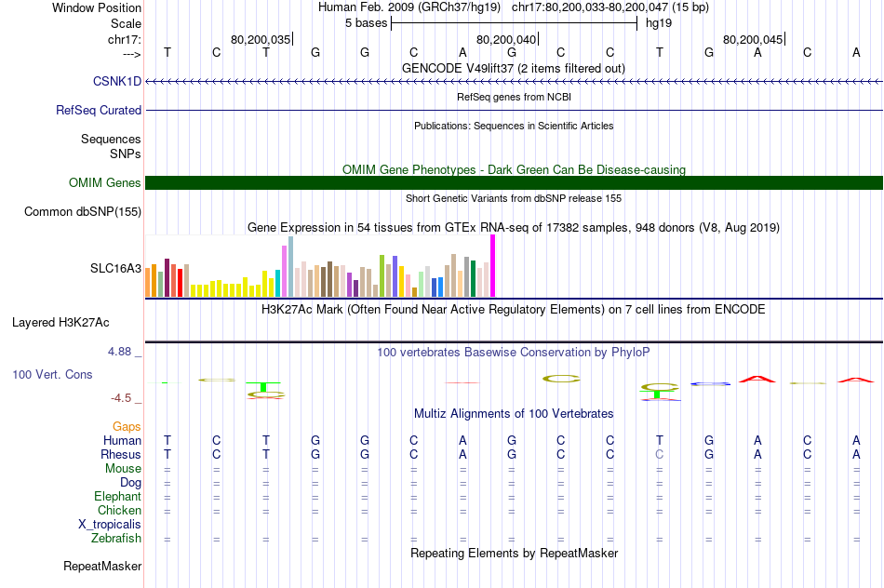The width and height of the screenshot is (884, 588).
Task: Click the ---> base sequence direction label
Action: 132,54
